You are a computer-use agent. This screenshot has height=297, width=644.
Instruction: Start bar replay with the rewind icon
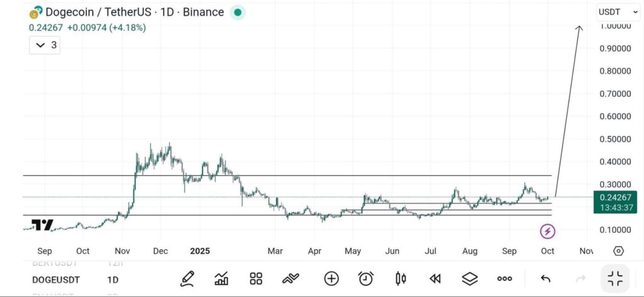click(x=435, y=278)
